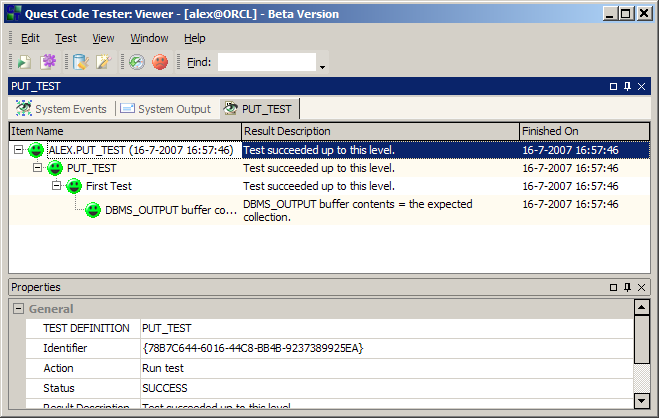Collapse the General properties section
The image size is (659, 418).
[x=18, y=310]
